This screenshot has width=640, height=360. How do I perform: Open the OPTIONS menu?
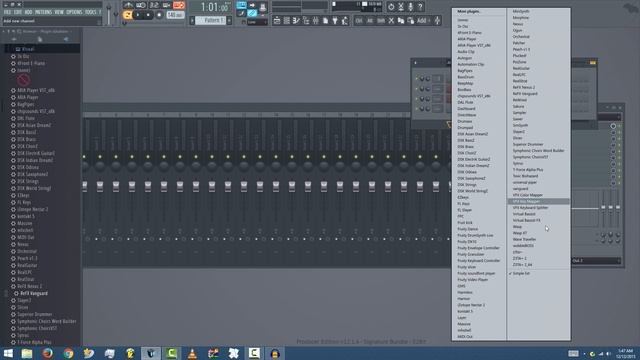pyautogui.click(x=74, y=12)
